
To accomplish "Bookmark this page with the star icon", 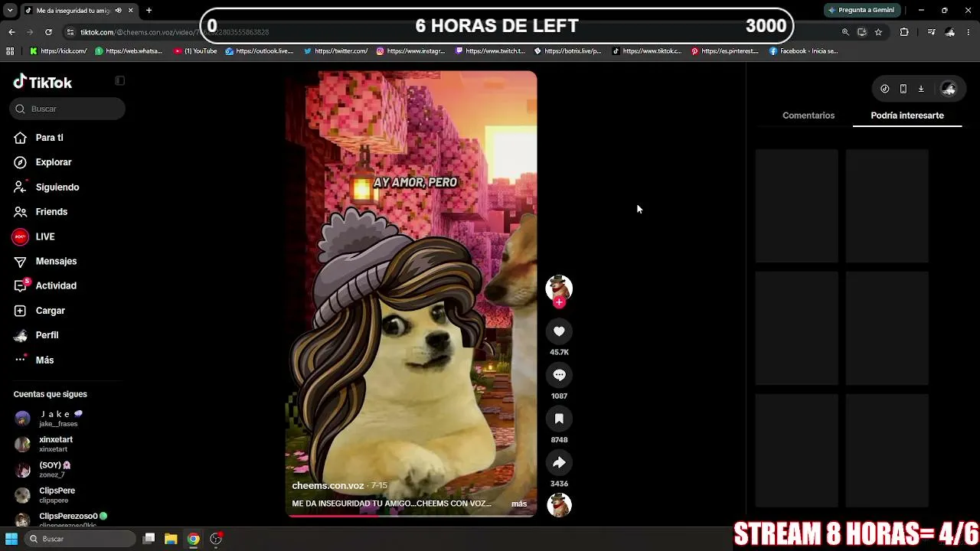I will point(878,32).
